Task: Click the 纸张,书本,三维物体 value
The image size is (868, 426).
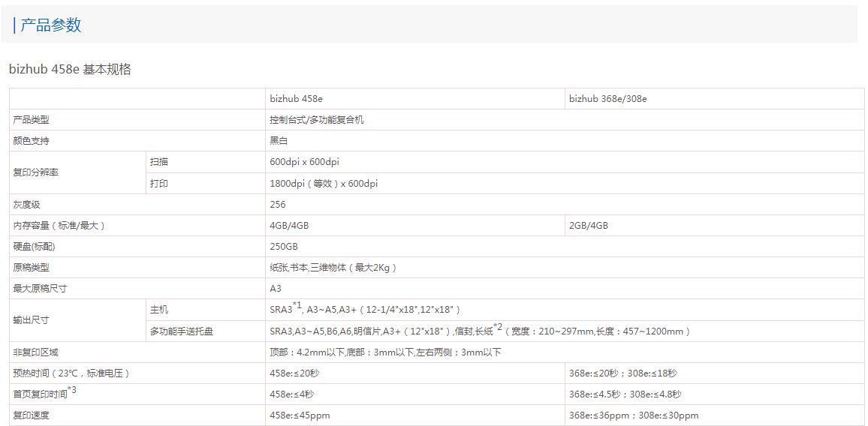Action: (333, 267)
